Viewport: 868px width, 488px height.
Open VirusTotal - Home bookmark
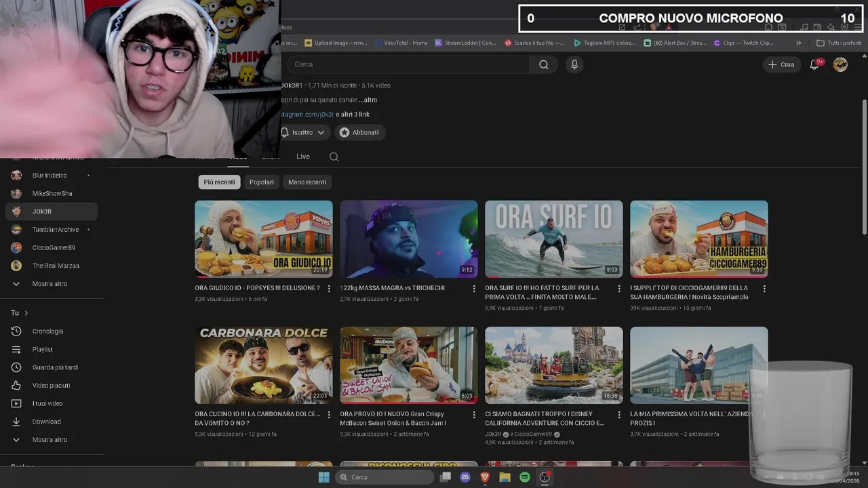[401, 43]
